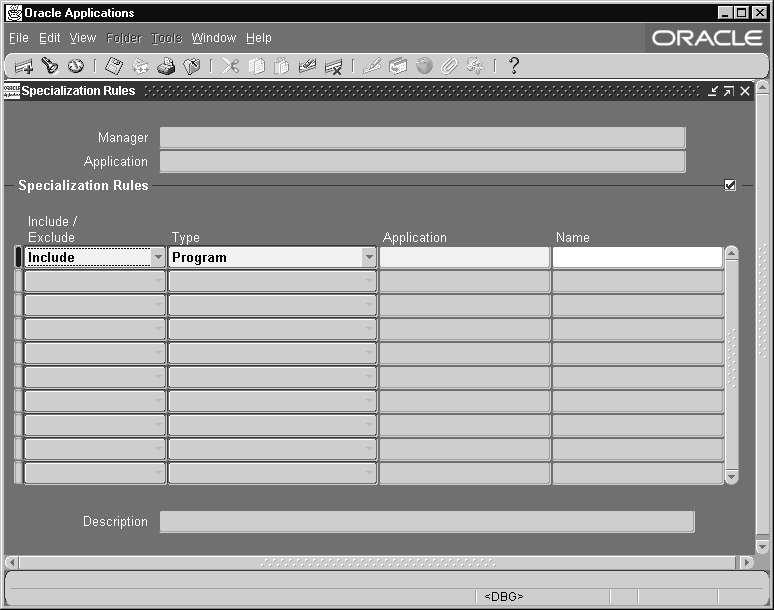Click the Edit Field pencil icon
Screen dimensions: 774x610
(372, 66)
